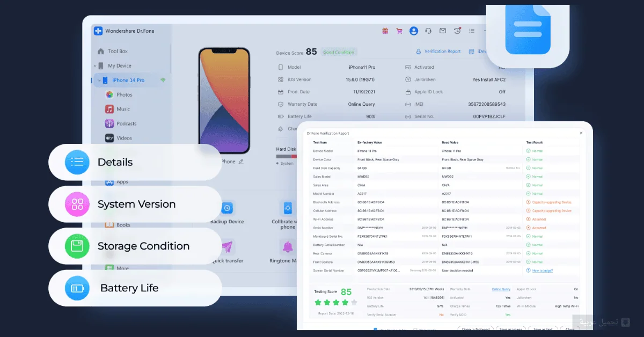Click the Backup Device icon
The width and height of the screenshot is (644, 337).
(x=227, y=208)
